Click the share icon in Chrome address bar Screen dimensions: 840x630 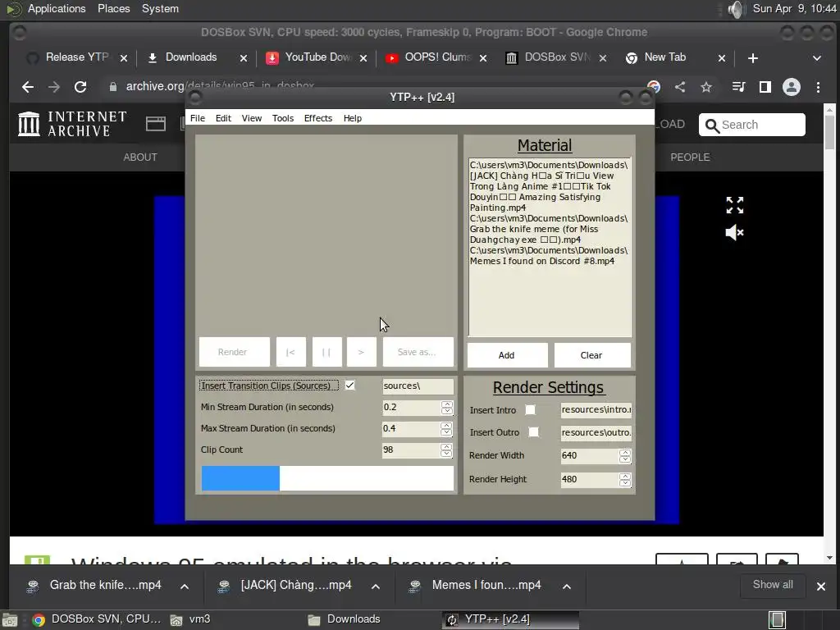(x=680, y=87)
